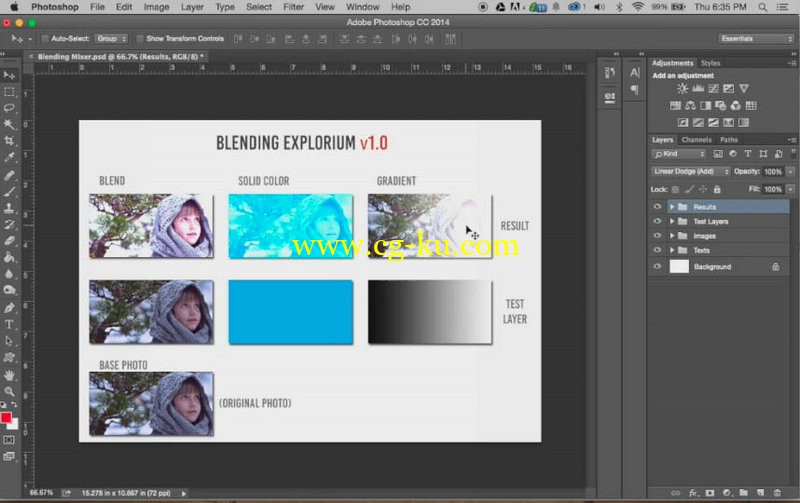The image size is (800, 503).
Task: Switch to the Channels tab
Action: 696,140
